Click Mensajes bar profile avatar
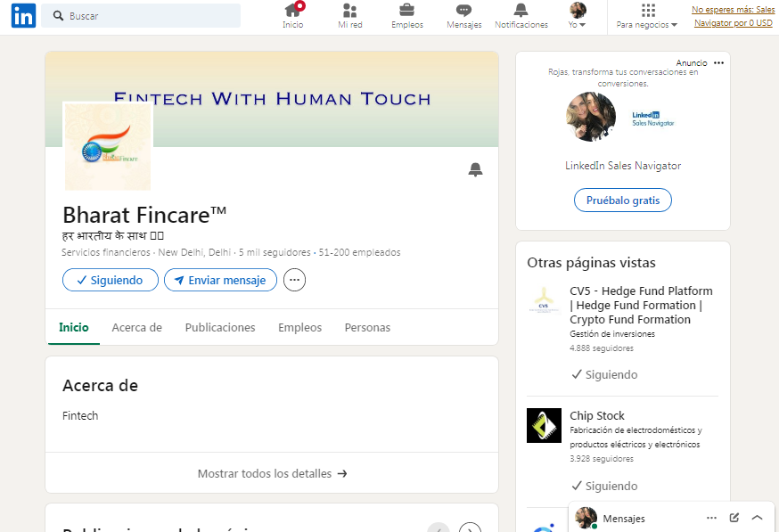 pos(586,518)
